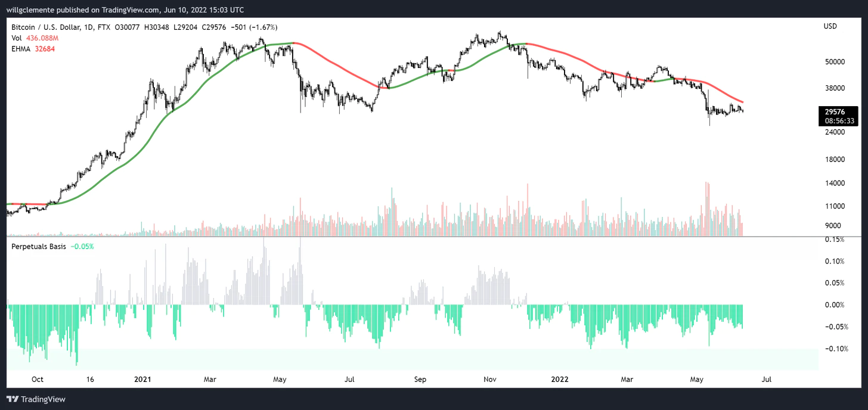Click the red EHMA value 32684
868x410 pixels.
(x=45, y=49)
